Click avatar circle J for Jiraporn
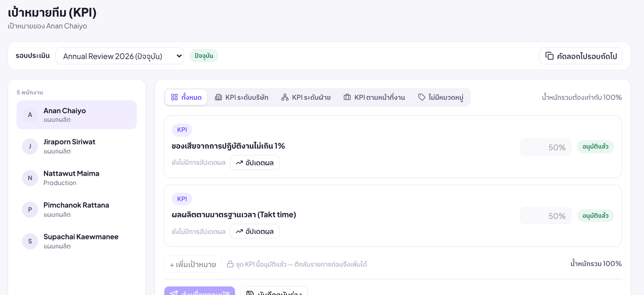 (30, 147)
